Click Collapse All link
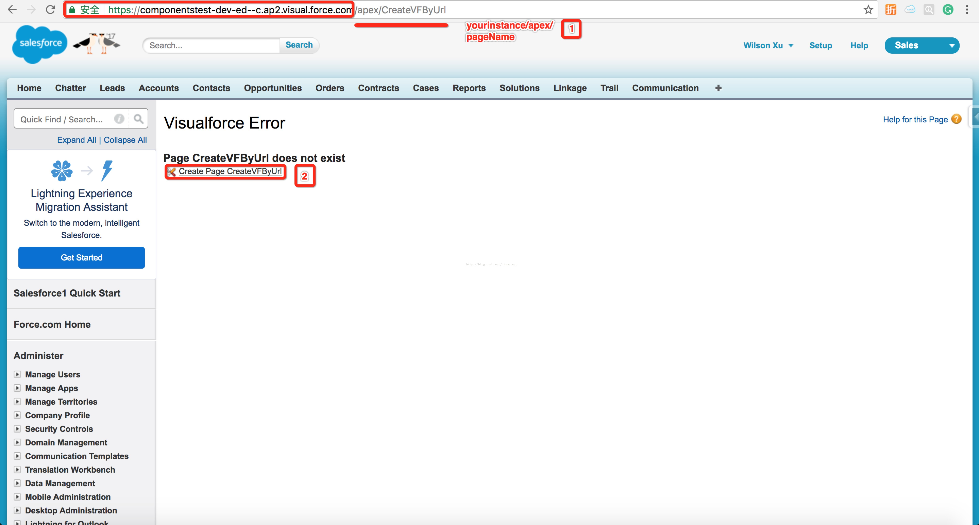 125,140
